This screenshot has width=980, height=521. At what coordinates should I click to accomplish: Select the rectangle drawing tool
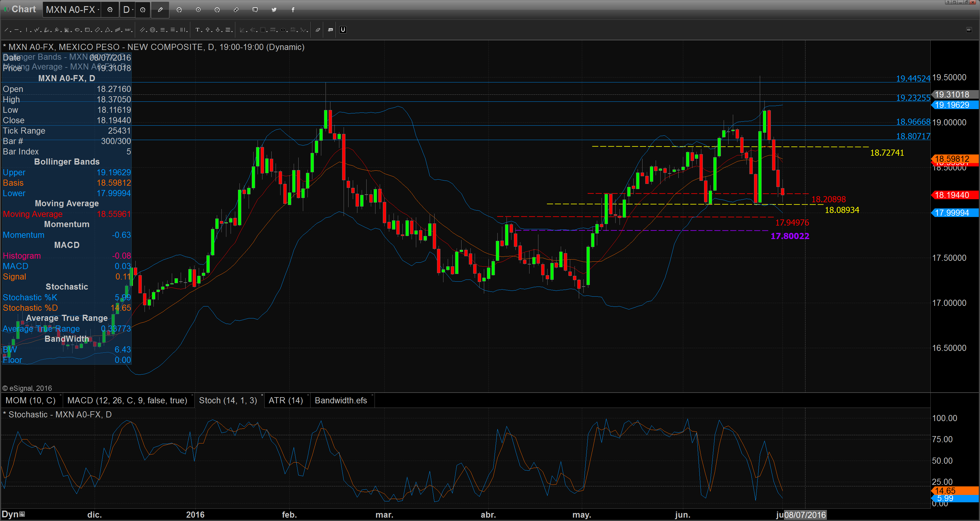[87, 30]
